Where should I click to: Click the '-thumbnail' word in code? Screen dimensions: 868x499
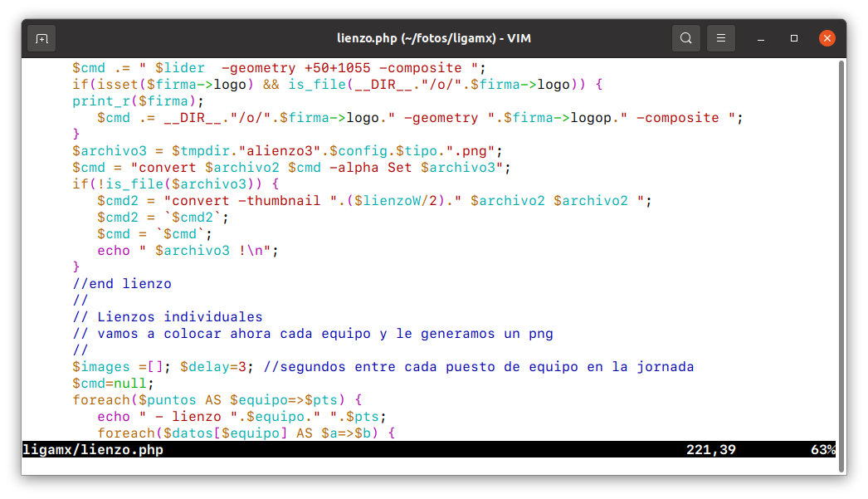tap(279, 201)
